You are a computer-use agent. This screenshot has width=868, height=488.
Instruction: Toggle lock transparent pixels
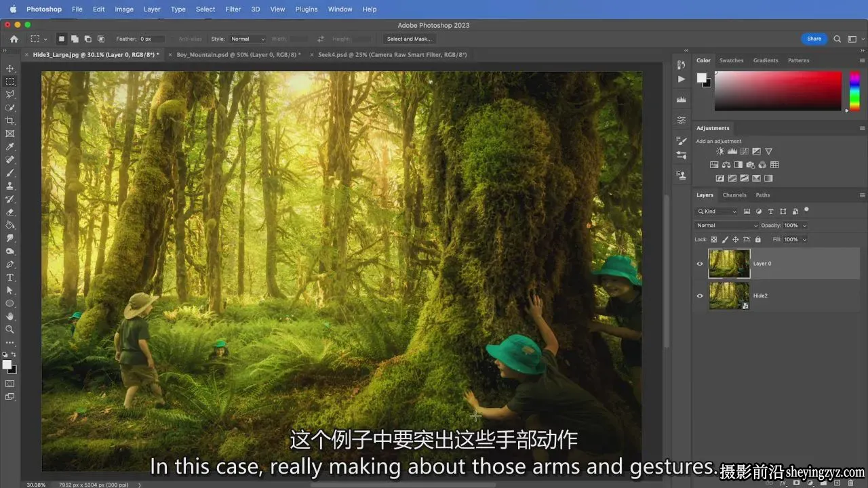pos(714,239)
